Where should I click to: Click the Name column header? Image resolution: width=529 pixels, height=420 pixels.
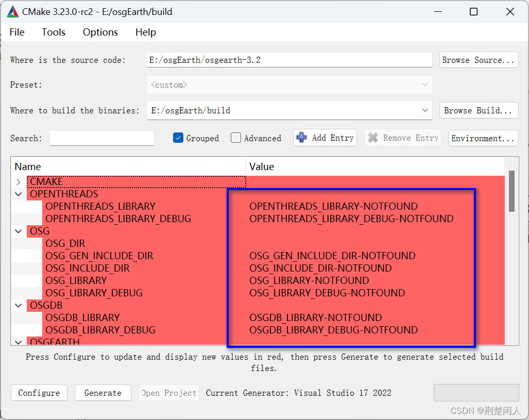(x=129, y=166)
